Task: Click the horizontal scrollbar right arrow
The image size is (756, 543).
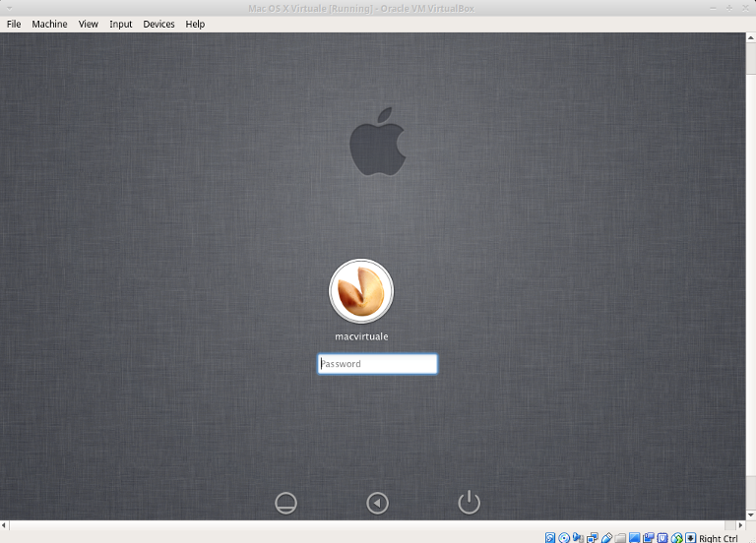Action: 741,525
